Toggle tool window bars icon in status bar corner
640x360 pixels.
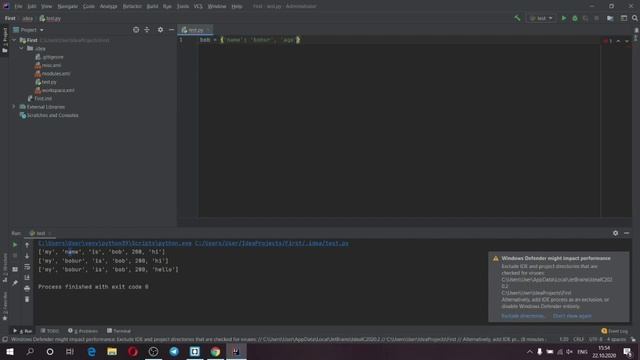tap(4, 340)
